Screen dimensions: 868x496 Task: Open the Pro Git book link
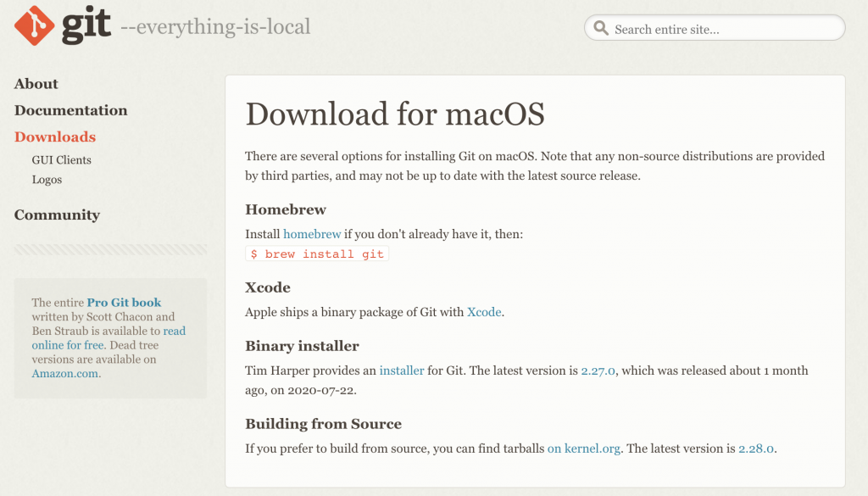click(x=124, y=302)
